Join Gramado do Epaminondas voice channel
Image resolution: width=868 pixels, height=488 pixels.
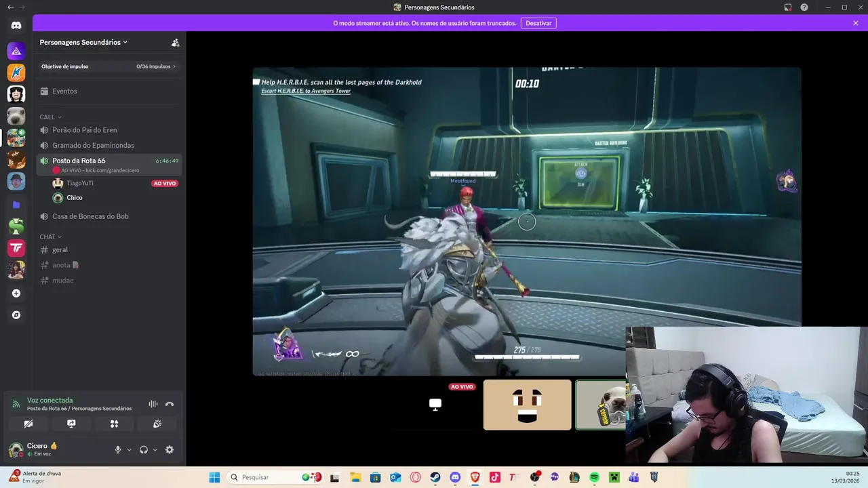pyautogui.click(x=108, y=145)
